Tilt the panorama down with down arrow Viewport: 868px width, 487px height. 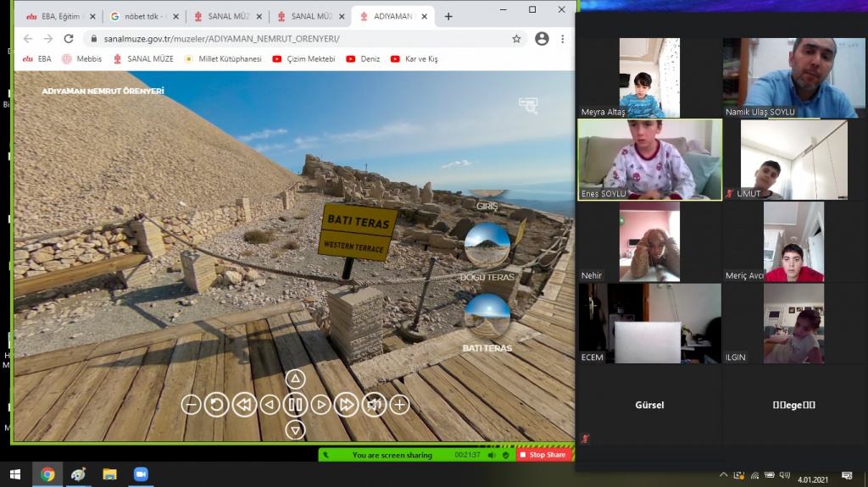295,429
